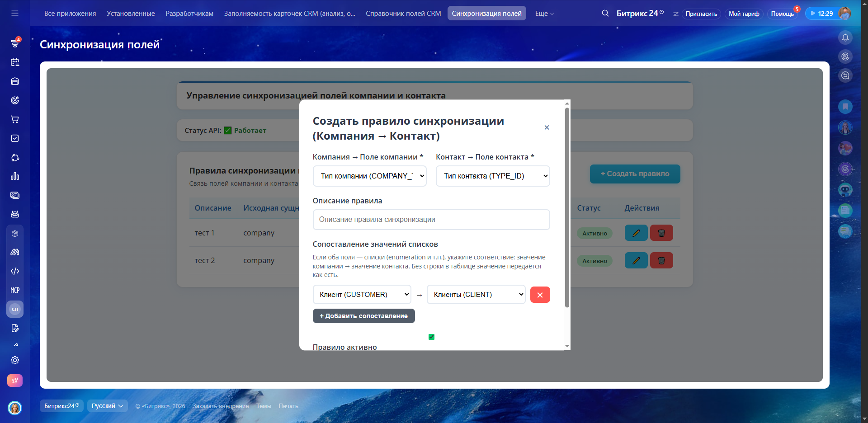Expand the company field dropdown 'Тип компании'

pyautogui.click(x=370, y=176)
